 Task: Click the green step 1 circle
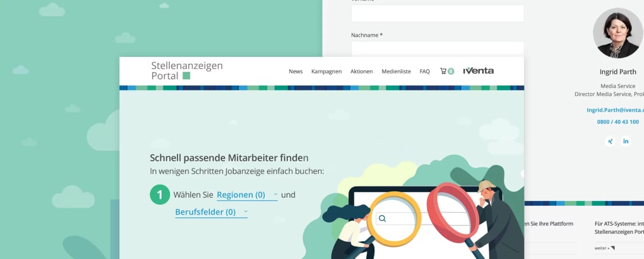pos(160,195)
